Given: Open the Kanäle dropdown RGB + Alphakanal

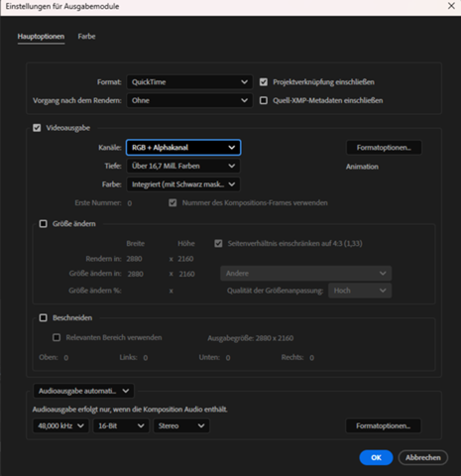Looking at the screenshot, I should (x=183, y=148).
